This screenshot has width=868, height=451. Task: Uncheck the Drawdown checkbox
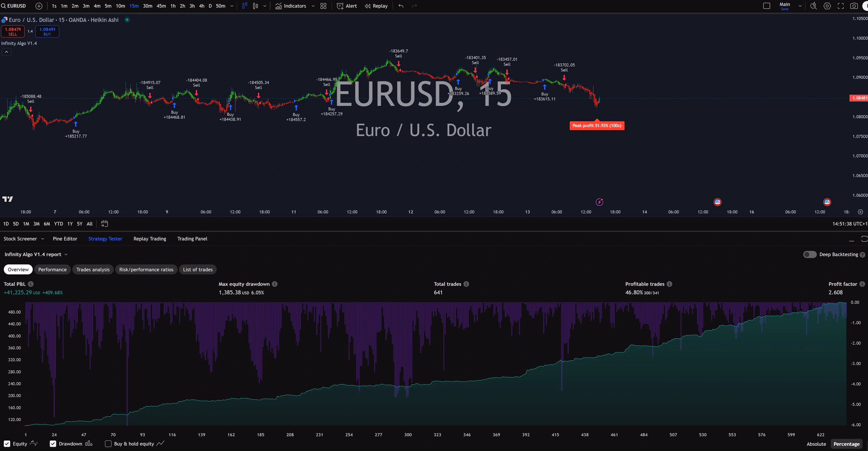click(53, 444)
